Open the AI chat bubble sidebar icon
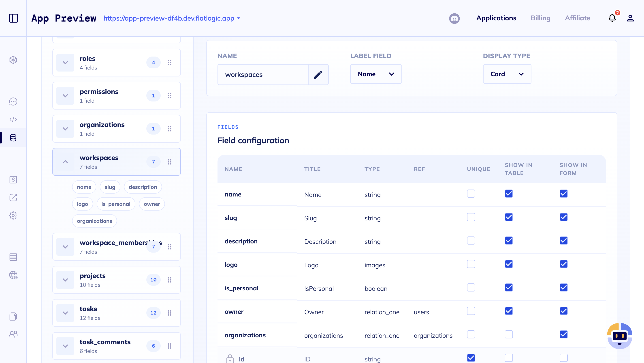The image size is (644, 363). pyautogui.click(x=13, y=101)
